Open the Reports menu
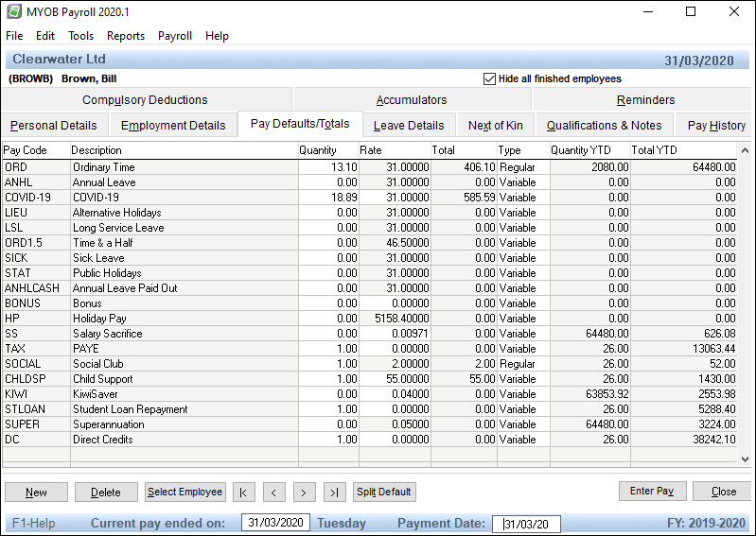The width and height of the screenshot is (756, 536). point(126,36)
